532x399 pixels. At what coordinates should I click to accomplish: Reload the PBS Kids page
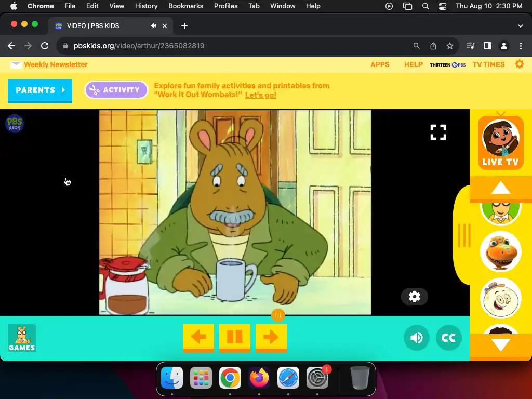click(x=45, y=46)
